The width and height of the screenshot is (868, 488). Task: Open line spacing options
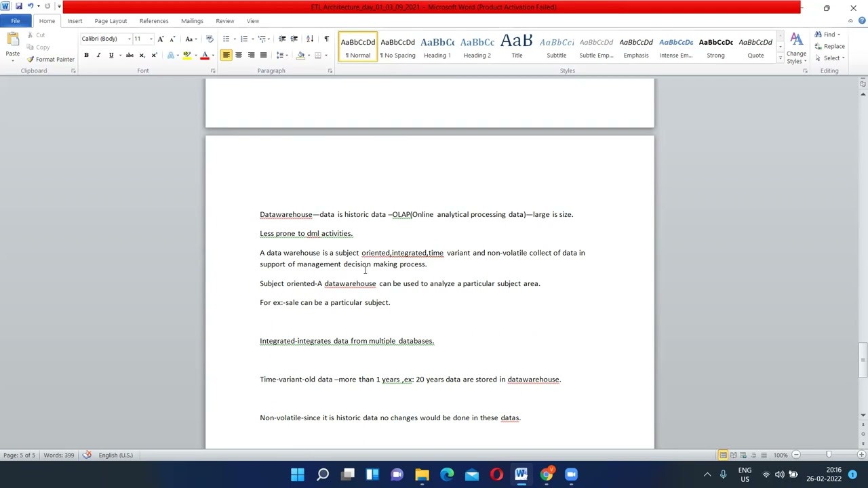(281, 55)
